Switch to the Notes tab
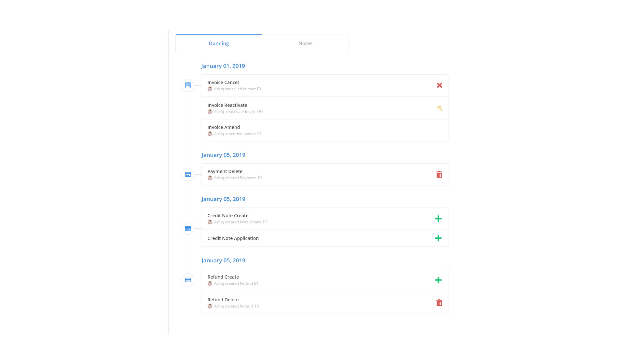624x364 pixels. 305,44
